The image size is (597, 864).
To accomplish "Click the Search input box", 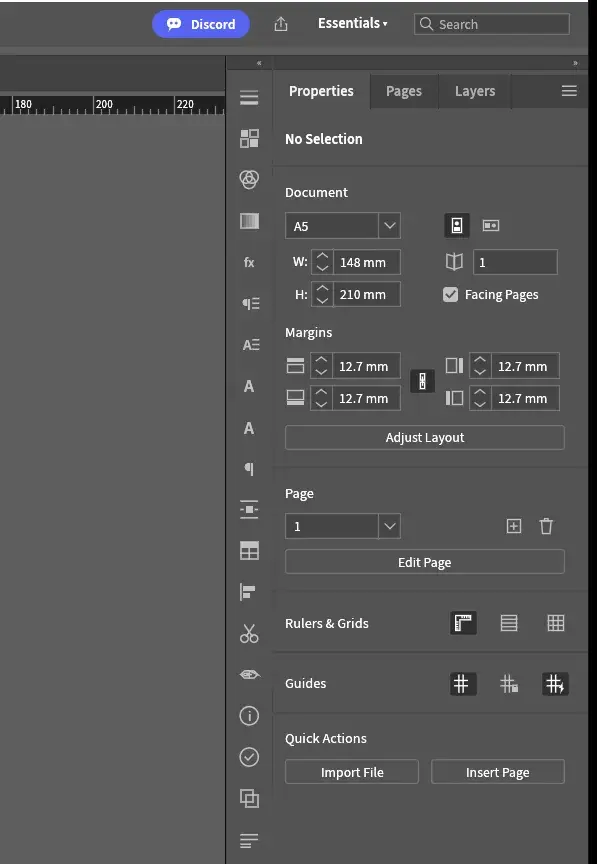I will point(492,24).
